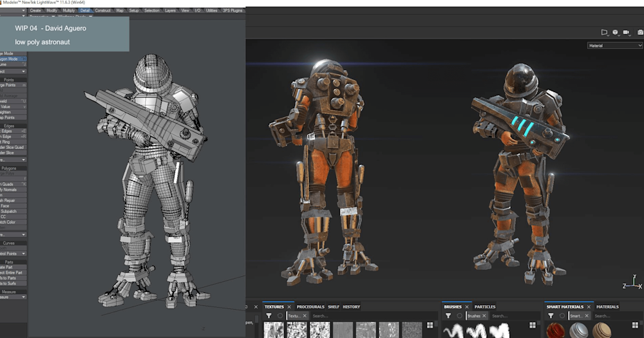
Task: Open the Material channel dropdown
Action: point(614,46)
